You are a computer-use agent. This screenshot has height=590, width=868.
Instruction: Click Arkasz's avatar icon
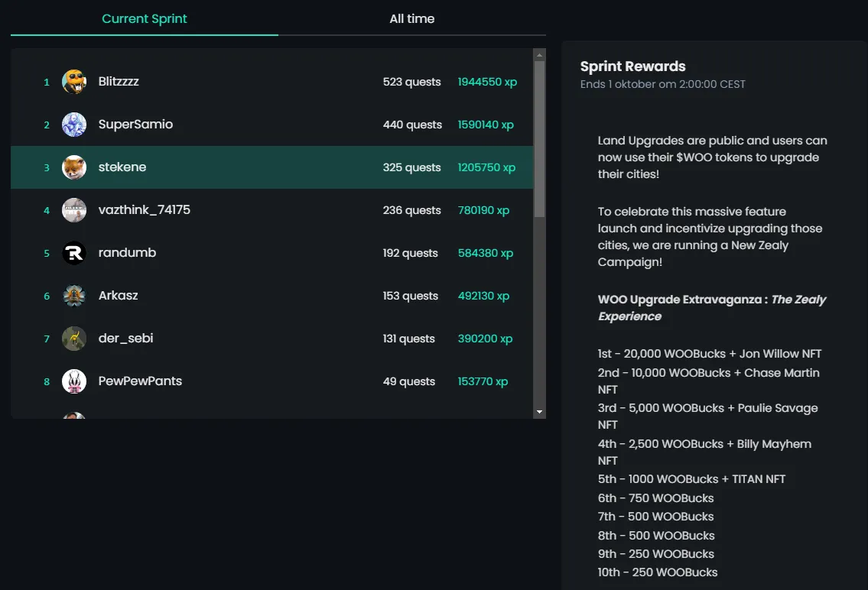[74, 296]
